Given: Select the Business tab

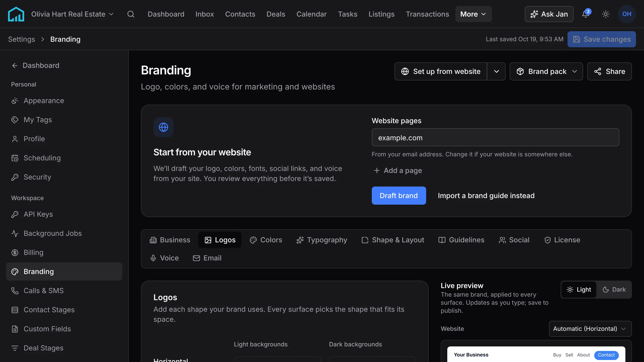Looking at the screenshot, I should point(170,240).
